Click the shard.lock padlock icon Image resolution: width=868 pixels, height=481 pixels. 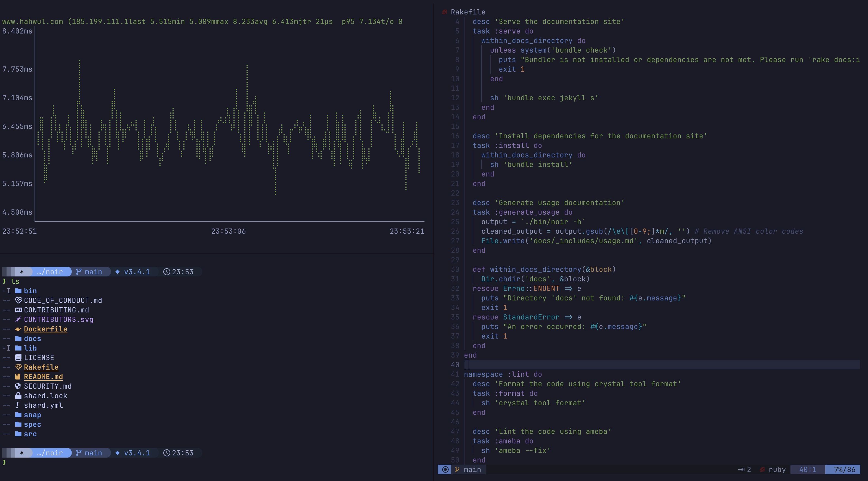point(18,396)
